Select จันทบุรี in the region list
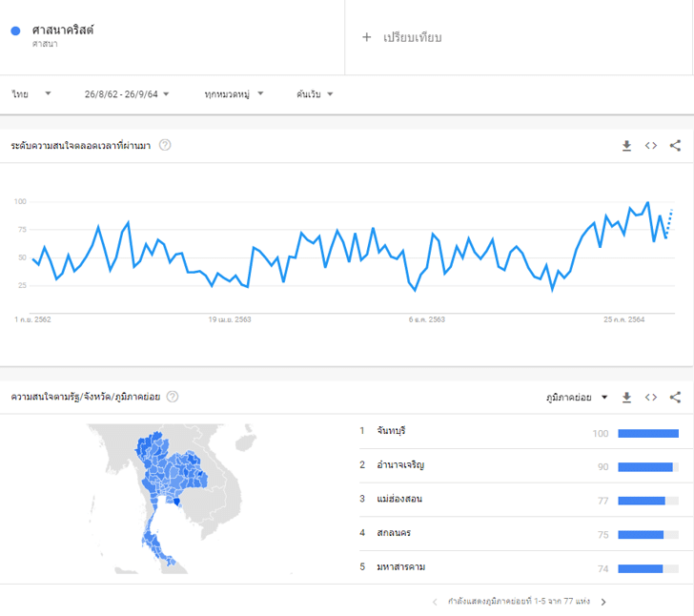 click(x=392, y=431)
